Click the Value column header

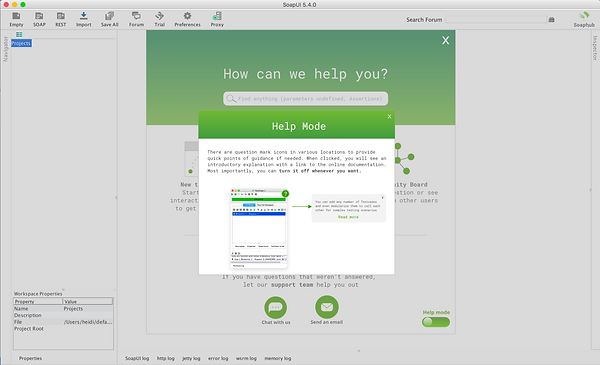click(x=88, y=301)
